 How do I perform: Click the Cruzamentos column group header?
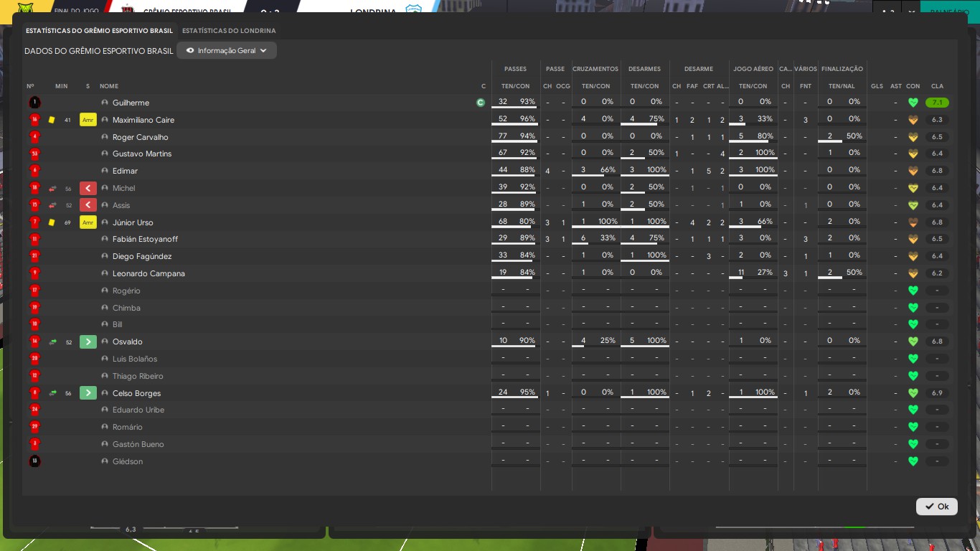[595, 69]
